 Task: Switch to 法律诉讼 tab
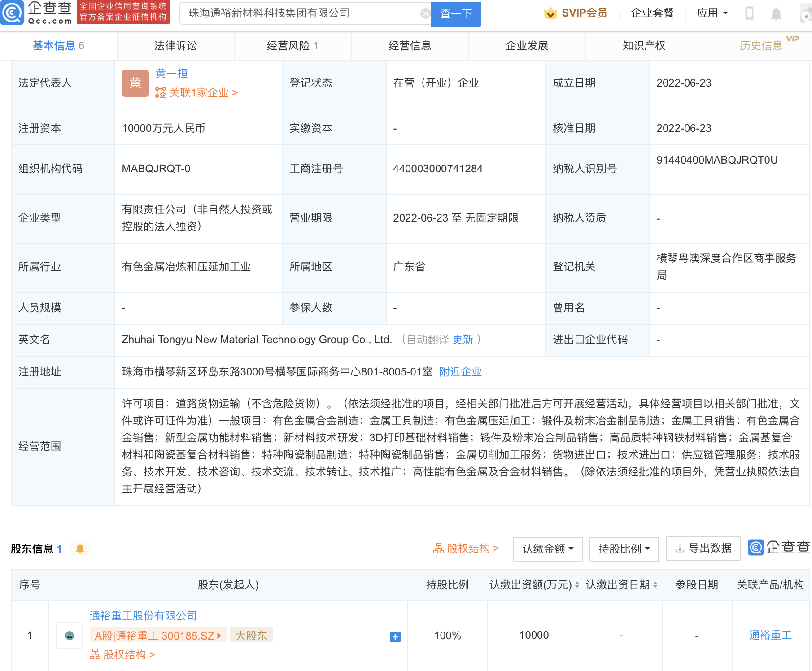(x=175, y=46)
